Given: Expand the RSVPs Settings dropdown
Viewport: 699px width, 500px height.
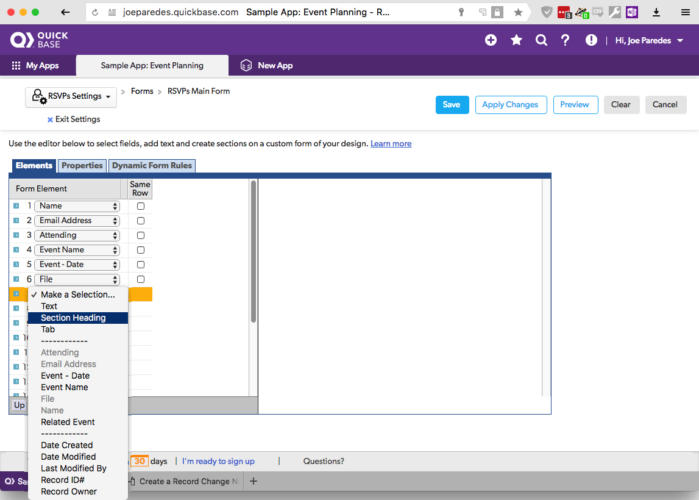Looking at the screenshot, I should [71, 96].
